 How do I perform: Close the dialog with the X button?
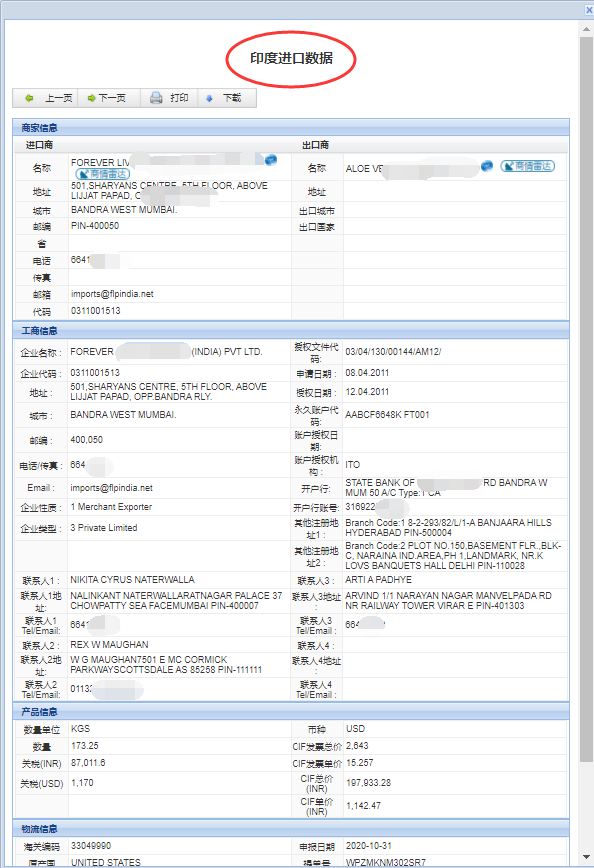[x=589, y=10]
